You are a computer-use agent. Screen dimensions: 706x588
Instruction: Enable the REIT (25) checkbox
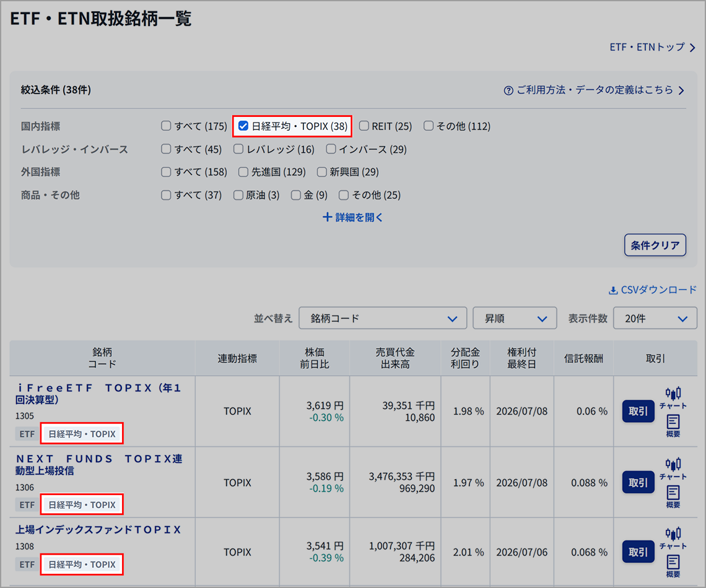pyautogui.click(x=364, y=126)
